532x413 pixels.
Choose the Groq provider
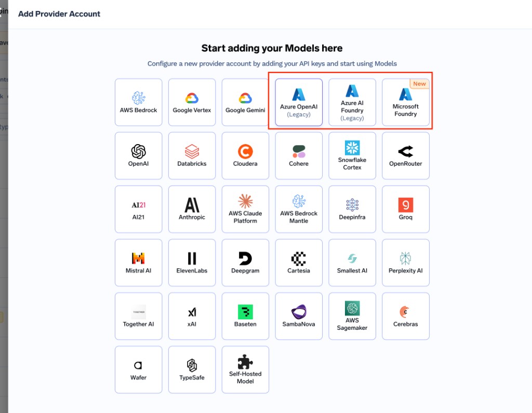coord(405,209)
